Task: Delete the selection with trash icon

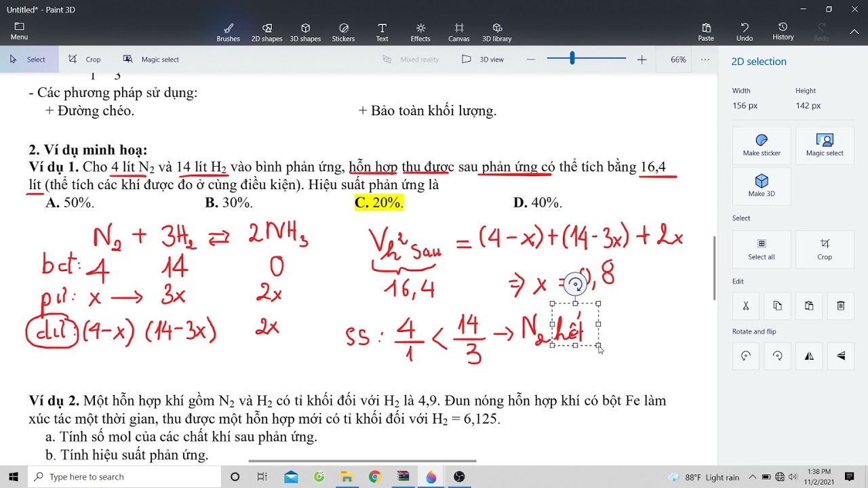Action: (841, 306)
